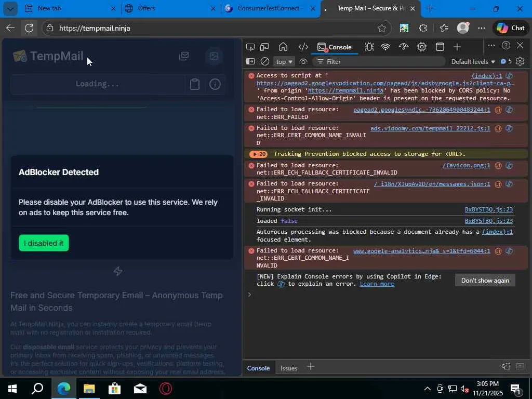This screenshot has width=532, height=399.
Task: Open Edge Settings and more menu
Action: point(482,28)
